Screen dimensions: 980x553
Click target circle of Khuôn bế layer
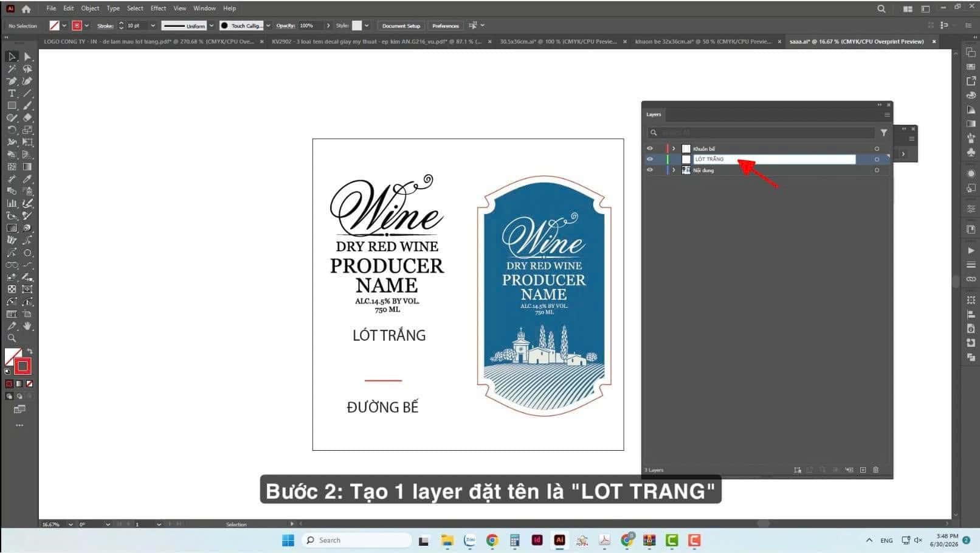[877, 148]
